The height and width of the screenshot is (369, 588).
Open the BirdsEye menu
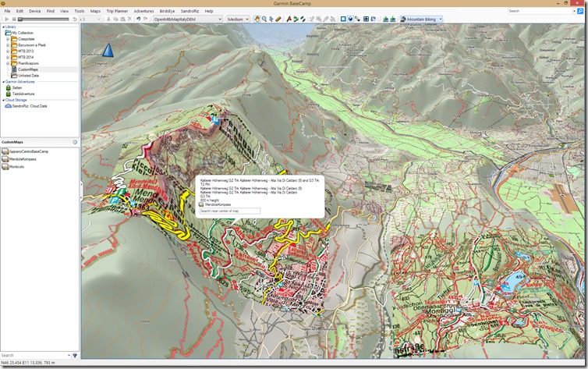[167, 11]
